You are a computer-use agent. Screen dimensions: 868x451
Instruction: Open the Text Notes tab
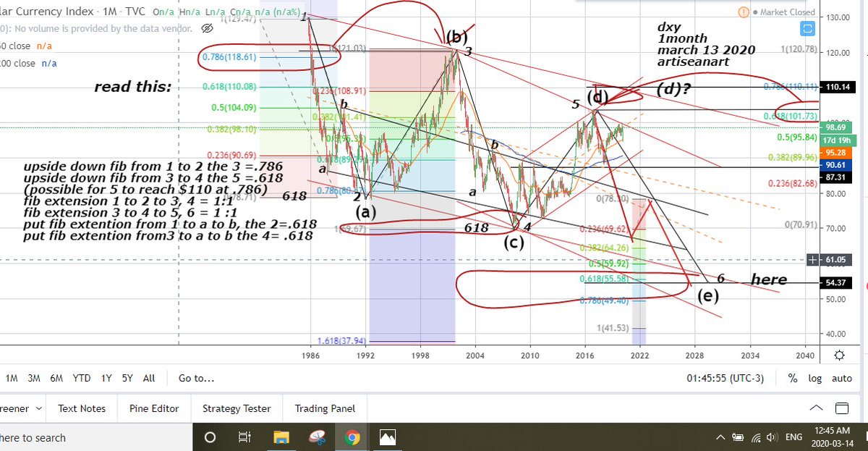coord(82,408)
